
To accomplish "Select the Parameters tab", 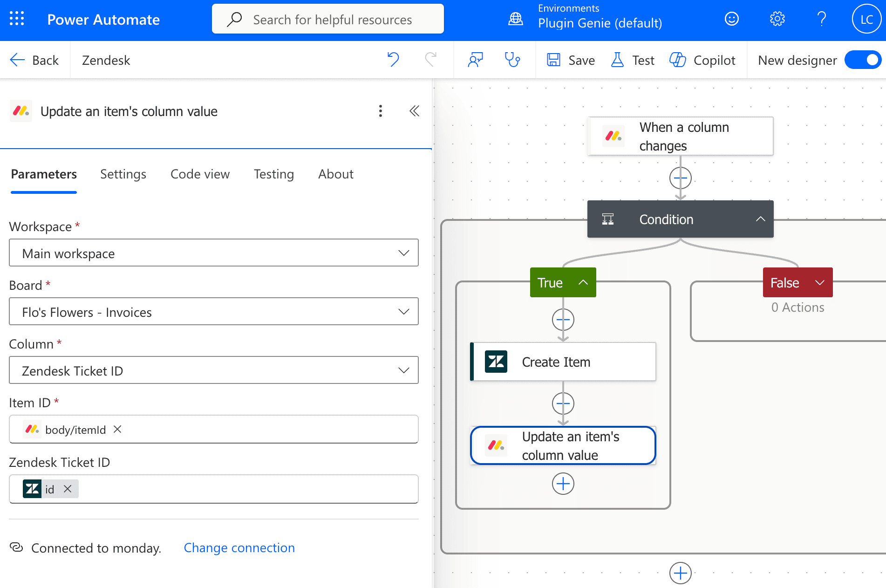I will [x=44, y=174].
